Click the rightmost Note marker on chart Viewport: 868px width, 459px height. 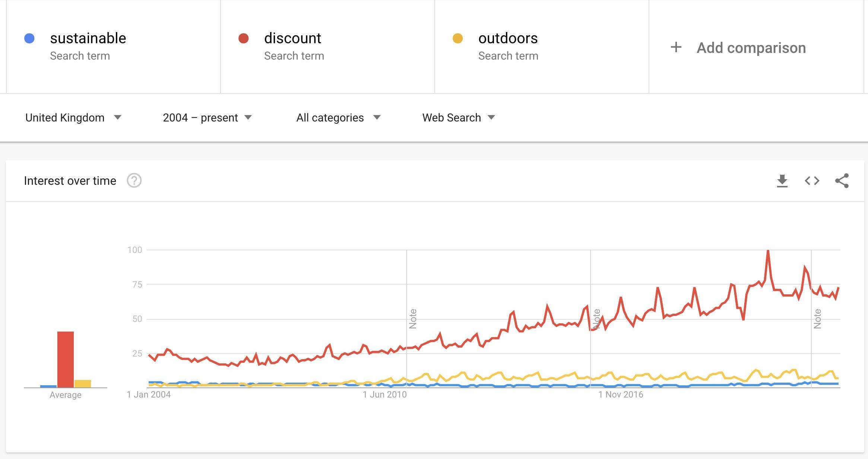[817, 319]
